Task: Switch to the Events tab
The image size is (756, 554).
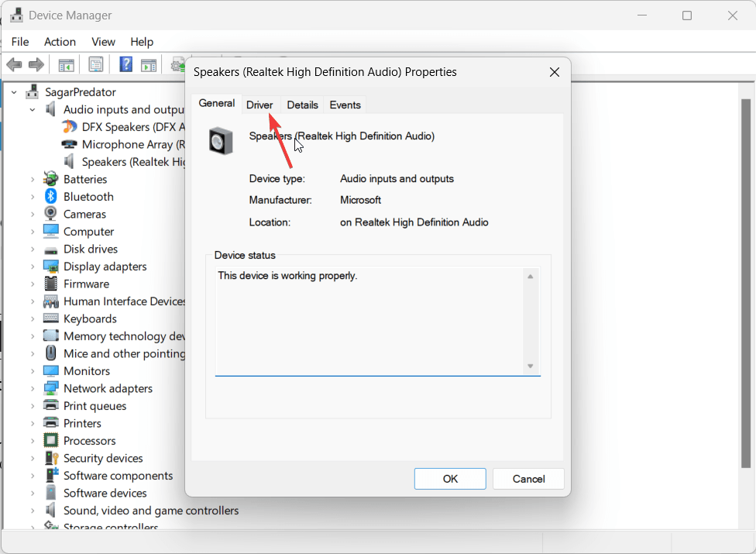Action: (345, 104)
